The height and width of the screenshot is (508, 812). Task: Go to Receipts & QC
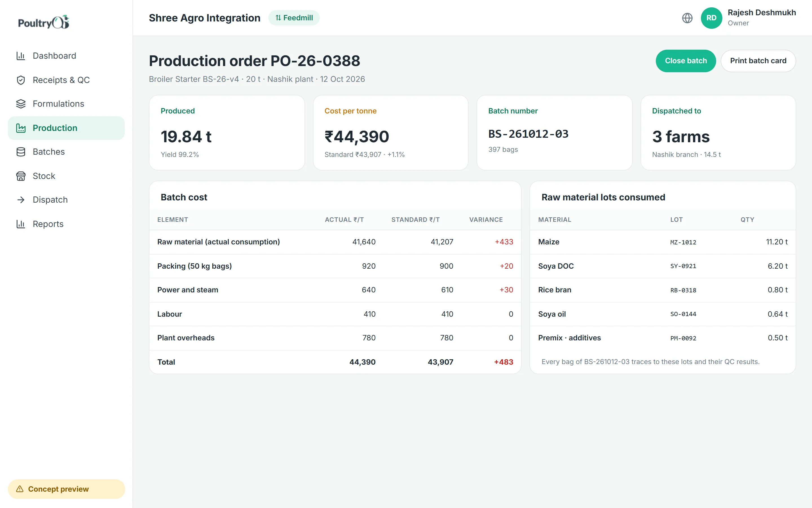(x=66, y=80)
